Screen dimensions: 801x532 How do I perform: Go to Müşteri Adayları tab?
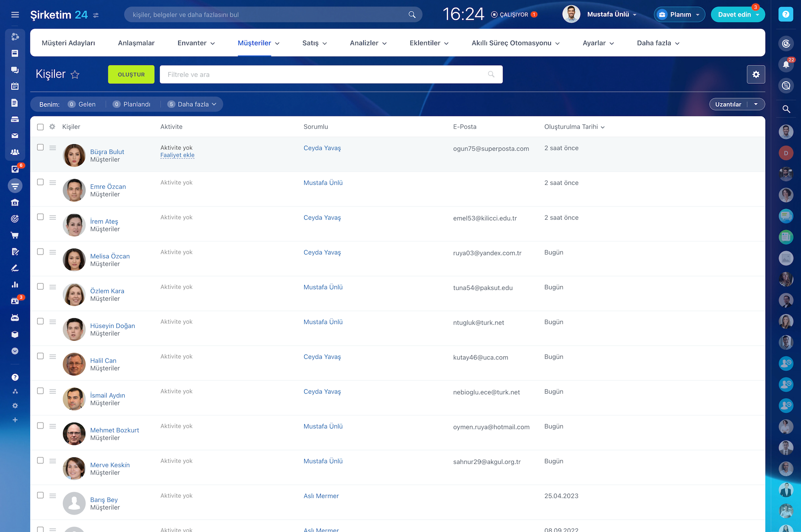tap(68, 43)
